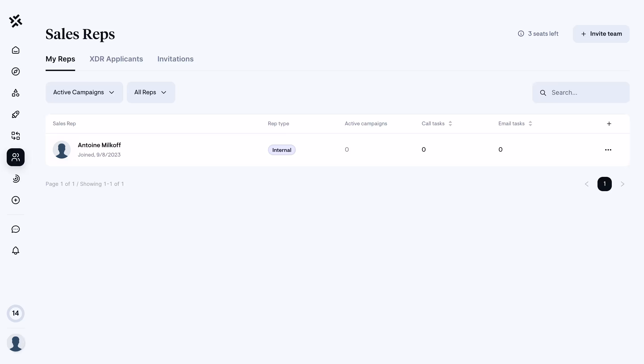Switch to XDR Applicants tab
Image resolution: width=644 pixels, height=364 pixels.
click(x=116, y=59)
